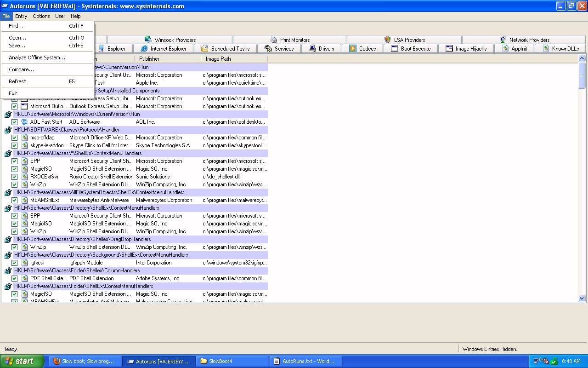Switch to the Print Monitors tab

(x=290, y=40)
